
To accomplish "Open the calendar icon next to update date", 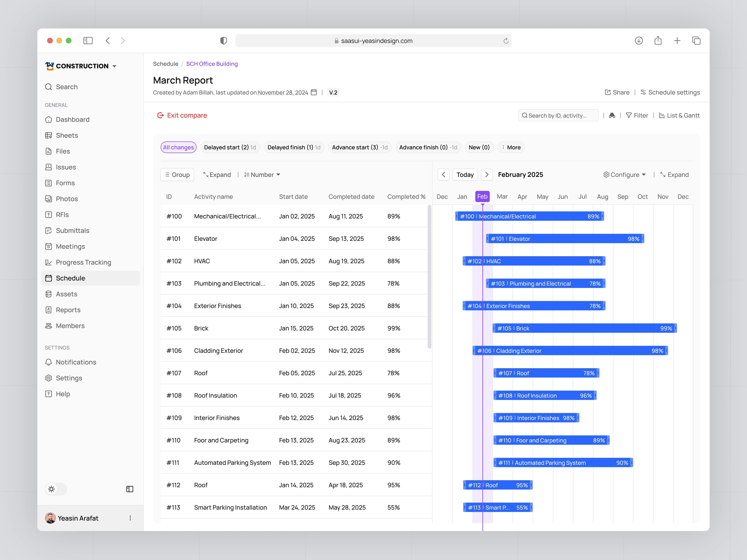I will tap(314, 92).
